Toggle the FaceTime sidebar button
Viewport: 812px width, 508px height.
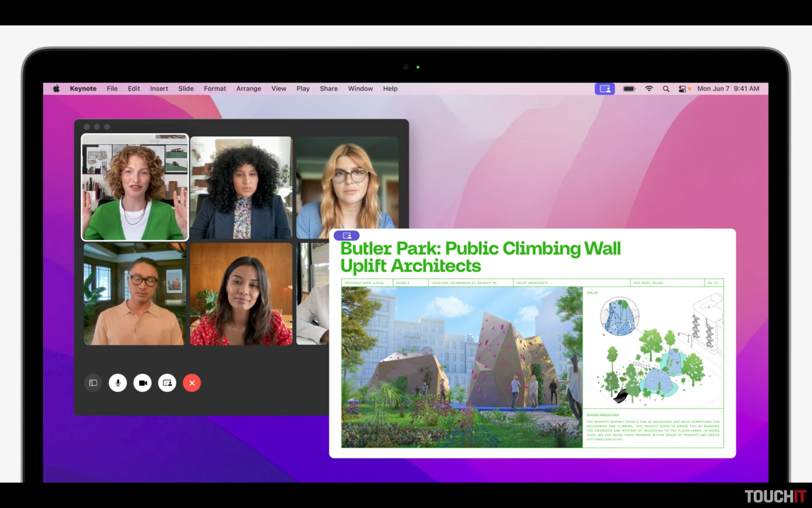click(x=93, y=383)
